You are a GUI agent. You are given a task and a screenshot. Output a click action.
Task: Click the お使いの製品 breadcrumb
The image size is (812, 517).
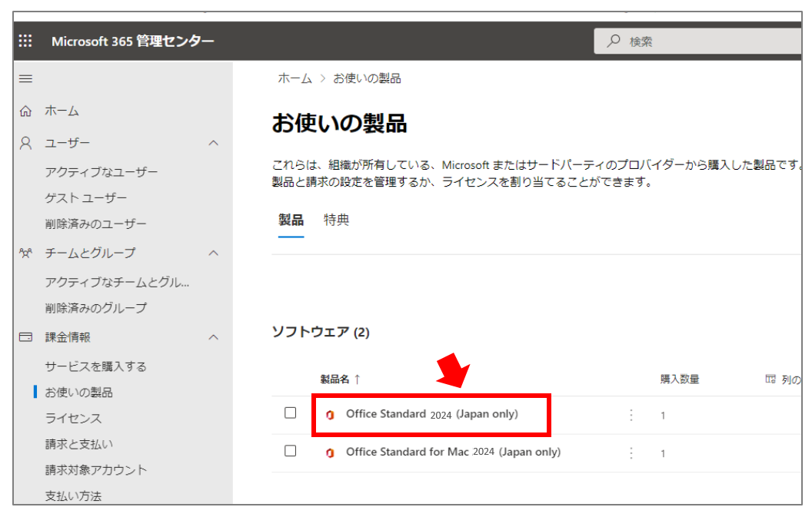click(367, 78)
